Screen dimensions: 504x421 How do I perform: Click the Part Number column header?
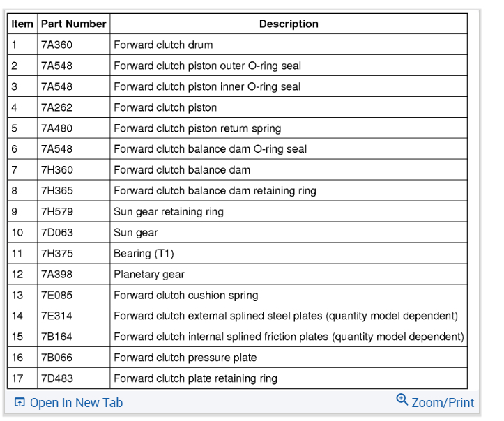coord(73,24)
